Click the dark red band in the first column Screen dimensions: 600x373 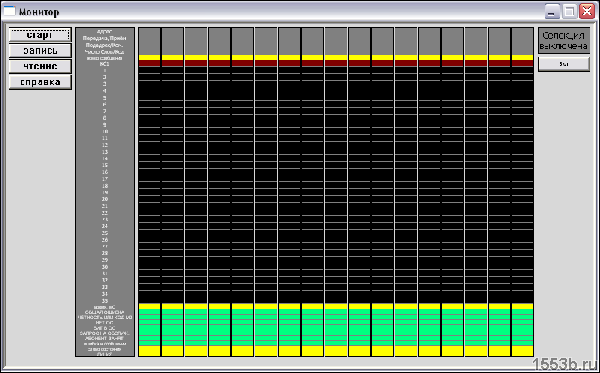[149, 64]
